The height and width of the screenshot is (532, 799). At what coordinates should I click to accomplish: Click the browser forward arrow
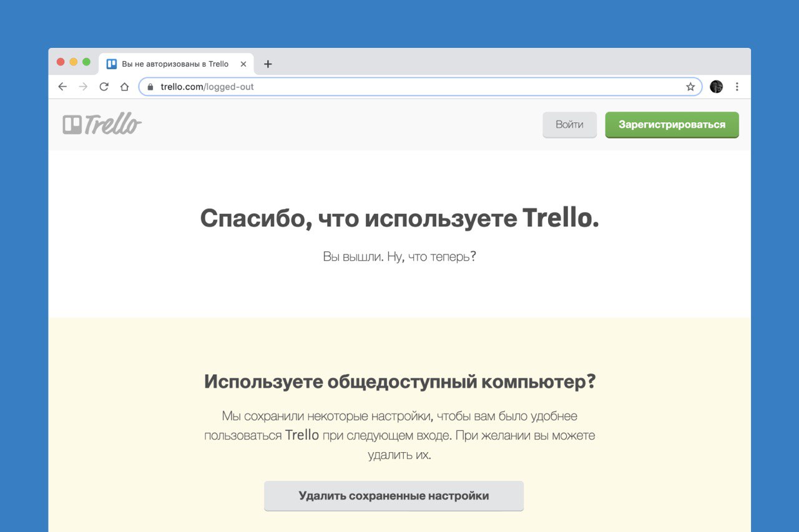83,87
